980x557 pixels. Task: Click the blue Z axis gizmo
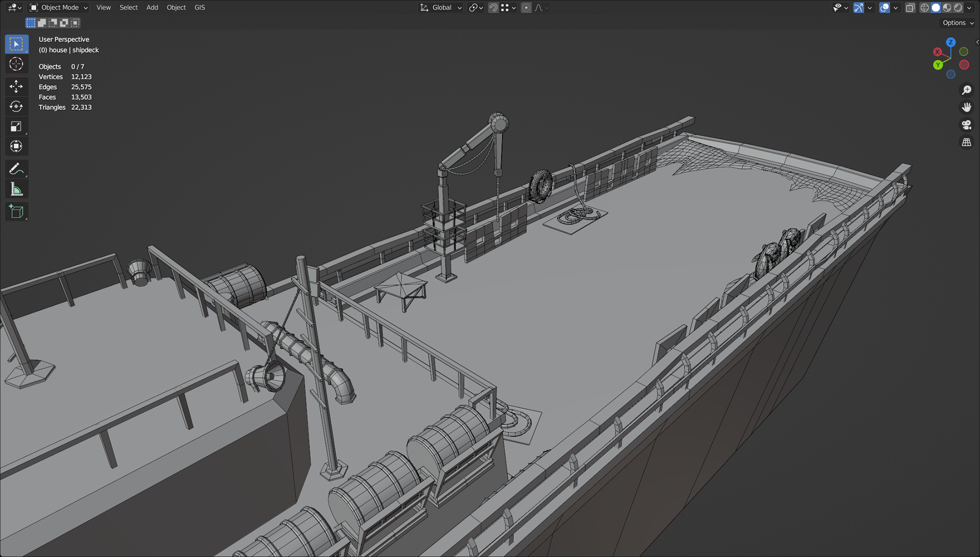[950, 42]
